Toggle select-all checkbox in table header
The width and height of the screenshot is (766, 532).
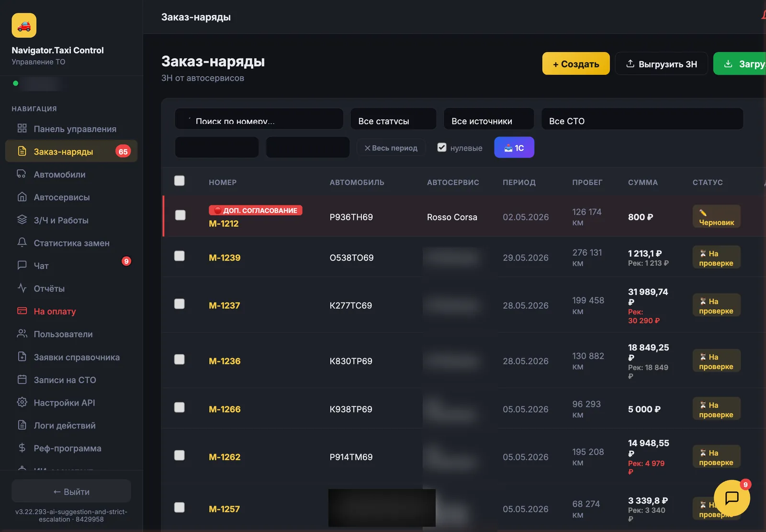coord(180,181)
